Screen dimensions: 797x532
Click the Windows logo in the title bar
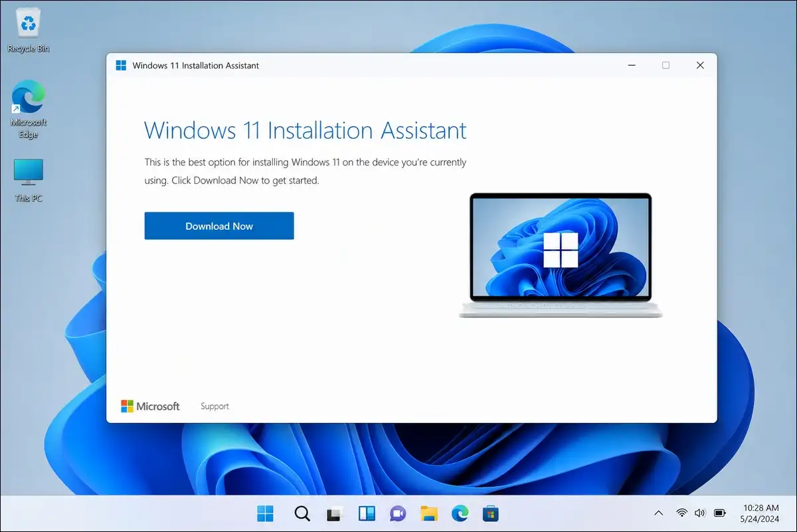[x=121, y=65]
